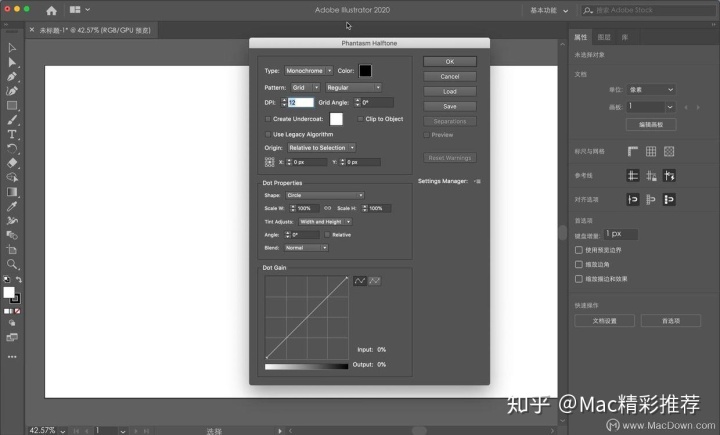Select the Gradient tool

pos(12,192)
